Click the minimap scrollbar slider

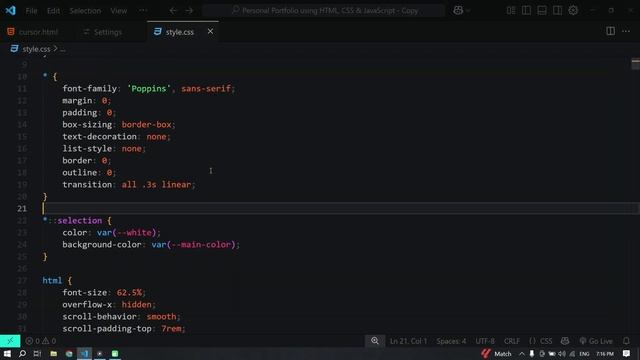tap(635, 64)
